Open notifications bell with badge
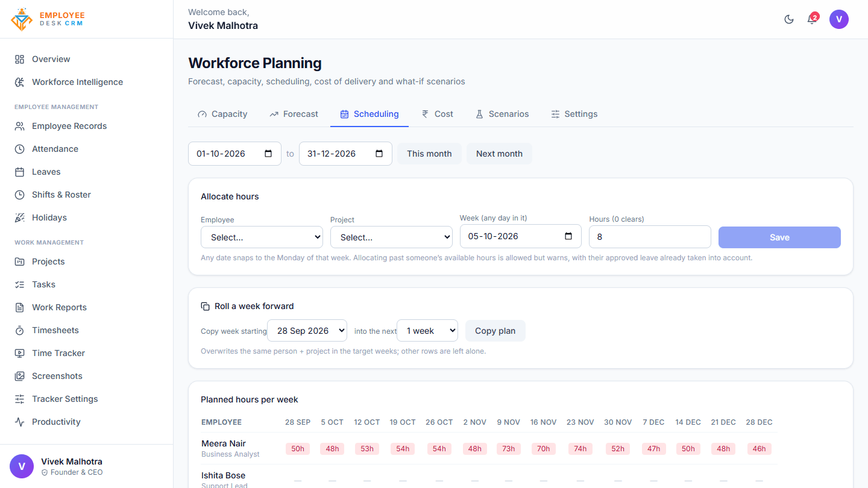868x488 pixels. click(812, 19)
